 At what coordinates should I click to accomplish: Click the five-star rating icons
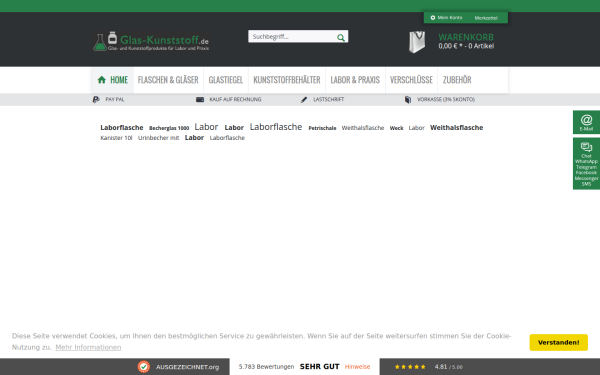[410, 367]
